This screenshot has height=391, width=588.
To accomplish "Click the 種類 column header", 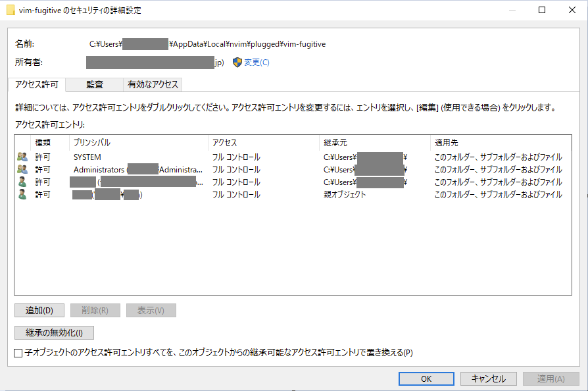I will point(49,143).
